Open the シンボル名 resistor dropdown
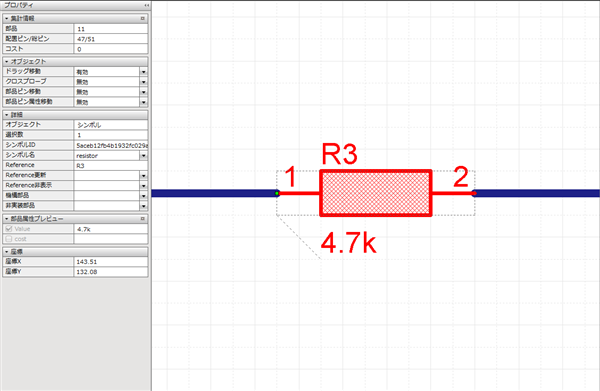Screen dimensions: 600x391 [143, 156]
